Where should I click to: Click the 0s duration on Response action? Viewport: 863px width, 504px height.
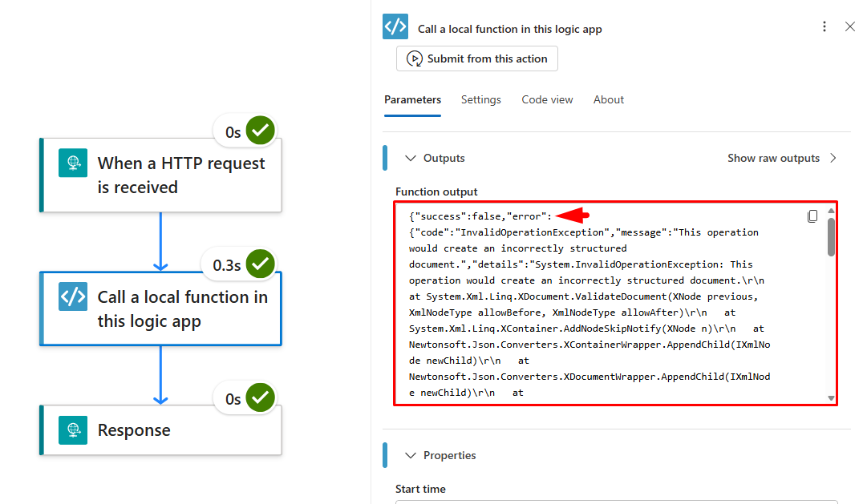point(233,399)
